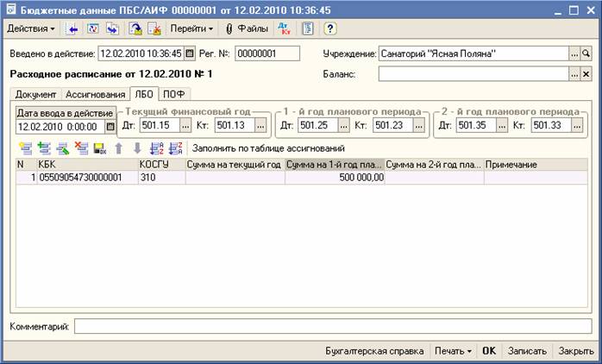This screenshot has height=364, width=602.
Task: Sort table rows ascending
Action: pyautogui.click(x=156, y=148)
